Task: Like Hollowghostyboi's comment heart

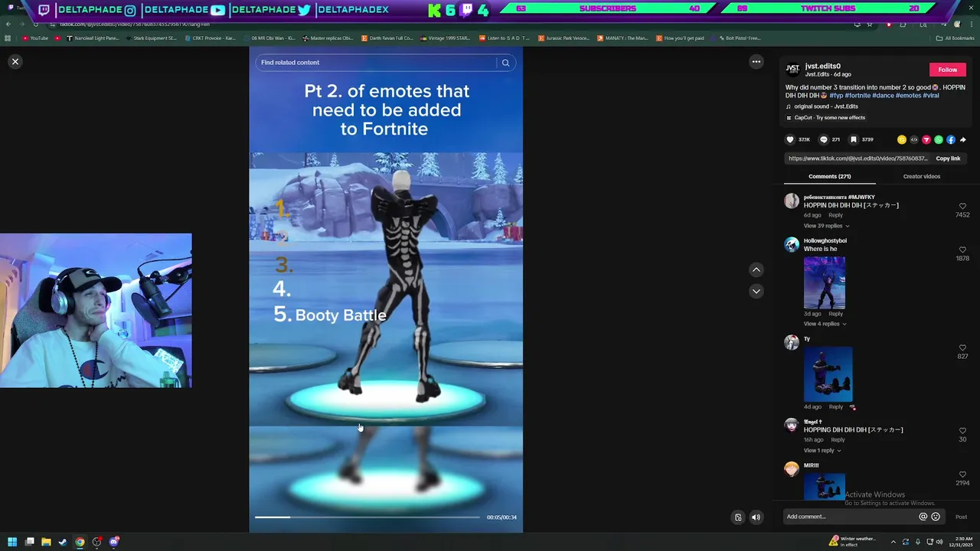Action: click(x=962, y=249)
